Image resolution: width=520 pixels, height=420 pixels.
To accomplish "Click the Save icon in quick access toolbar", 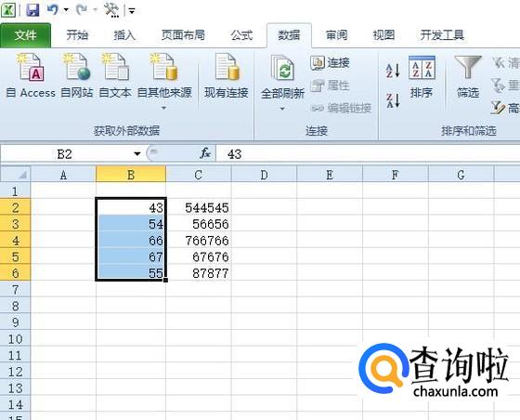I will 32,10.
